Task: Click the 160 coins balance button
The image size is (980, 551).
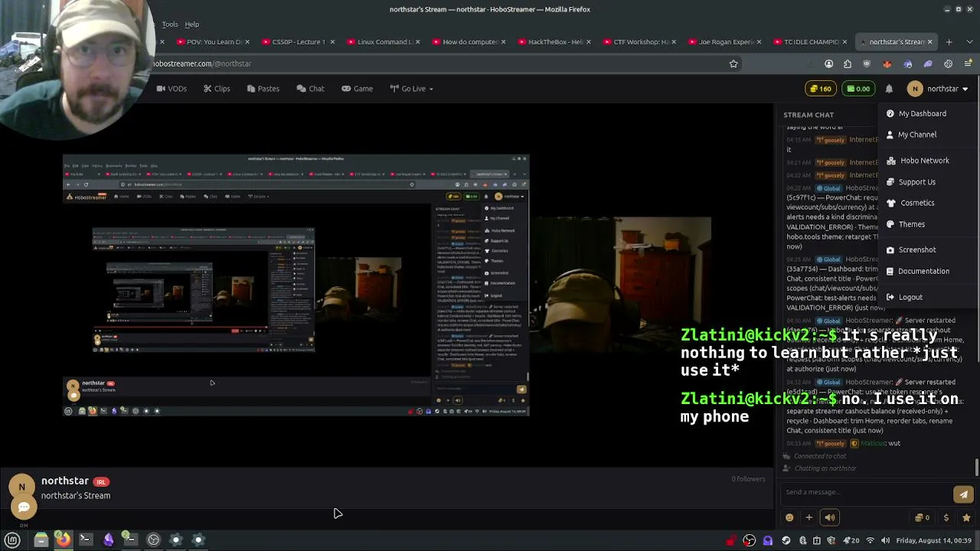Action: (x=821, y=89)
